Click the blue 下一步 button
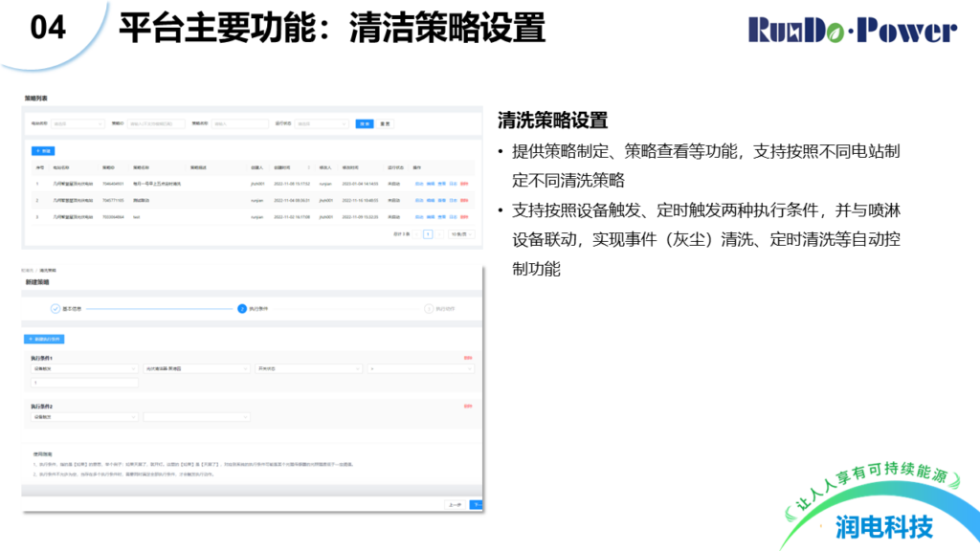The image size is (980, 551). coord(477,505)
